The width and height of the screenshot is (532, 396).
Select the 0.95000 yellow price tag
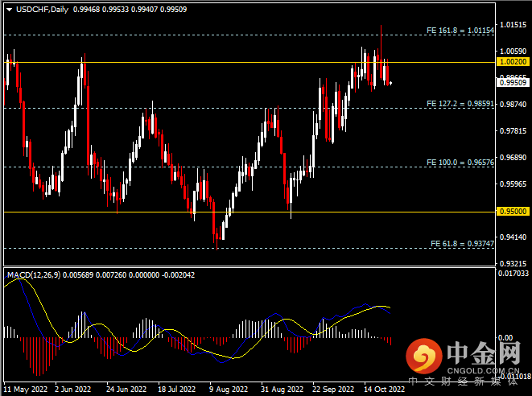point(513,212)
